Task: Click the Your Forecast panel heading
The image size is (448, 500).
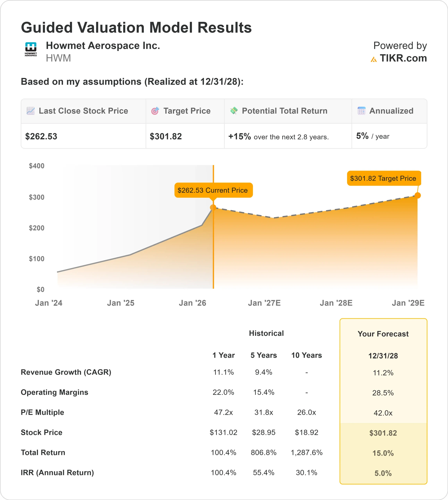Action: point(383,334)
